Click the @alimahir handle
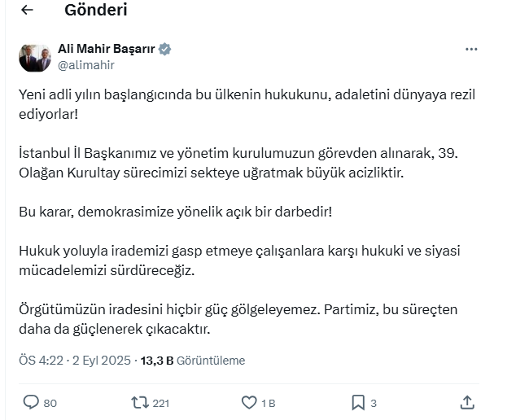 tap(86, 65)
